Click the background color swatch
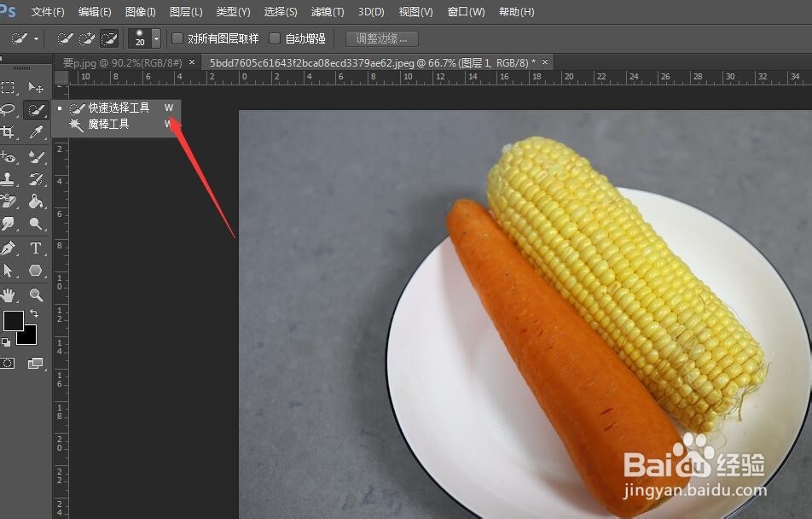The image size is (812, 519). coord(30,338)
